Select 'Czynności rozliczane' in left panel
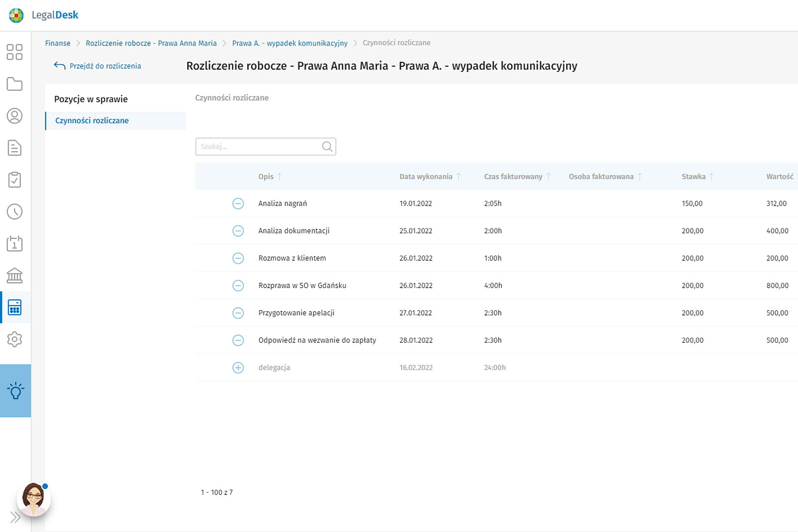 [x=92, y=121]
